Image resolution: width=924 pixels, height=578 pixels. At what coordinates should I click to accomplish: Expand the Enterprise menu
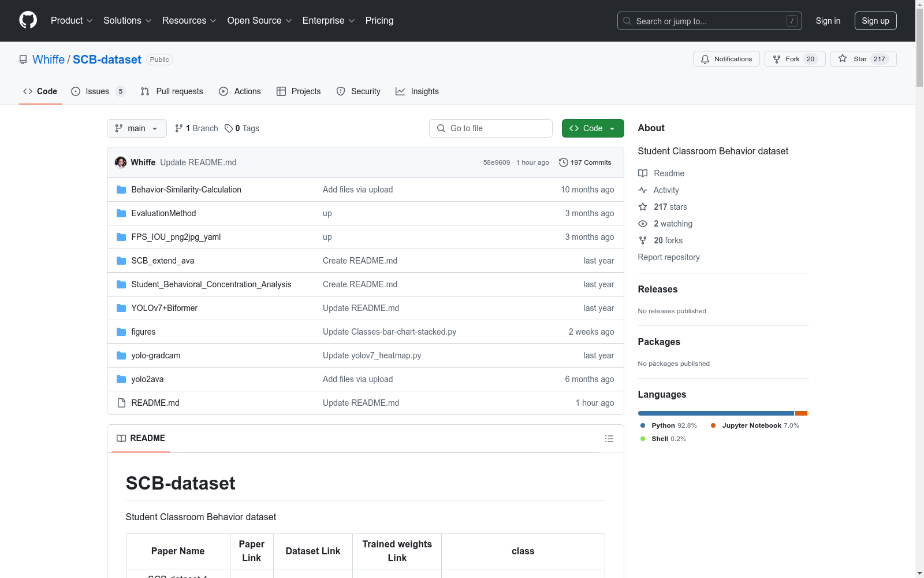click(x=329, y=20)
